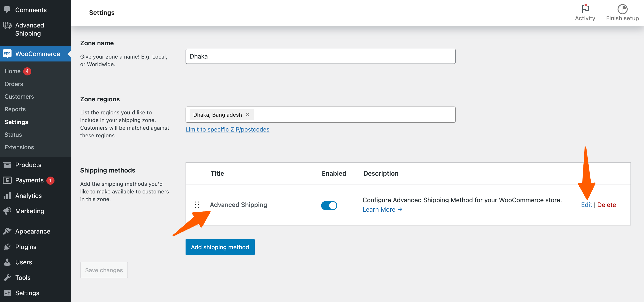
Task: Click the Home notification badge 4
Action: (x=27, y=71)
